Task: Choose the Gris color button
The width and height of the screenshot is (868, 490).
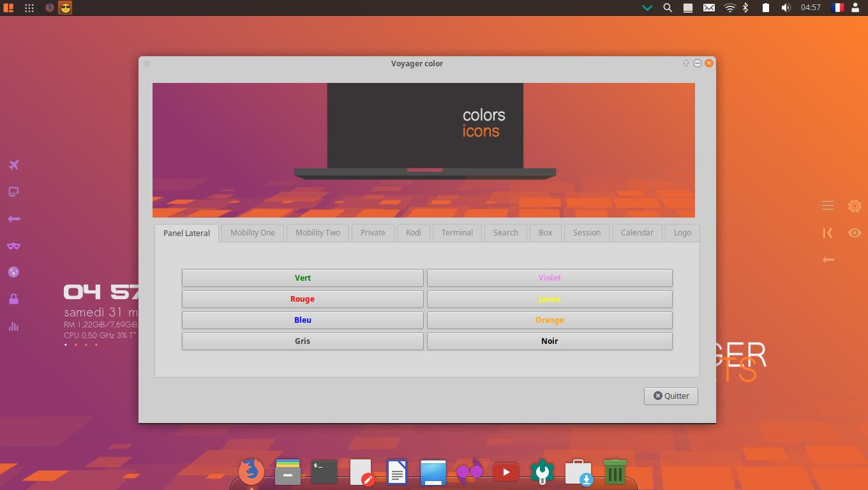Action: tap(303, 341)
